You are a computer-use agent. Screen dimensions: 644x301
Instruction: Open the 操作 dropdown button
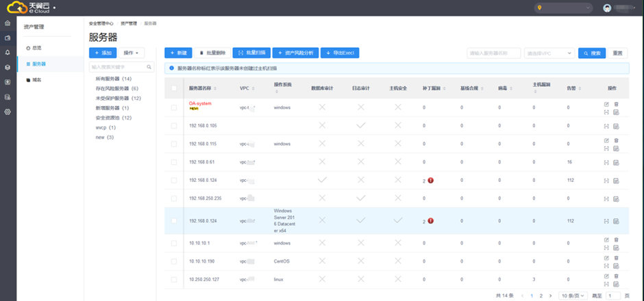(133, 53)
